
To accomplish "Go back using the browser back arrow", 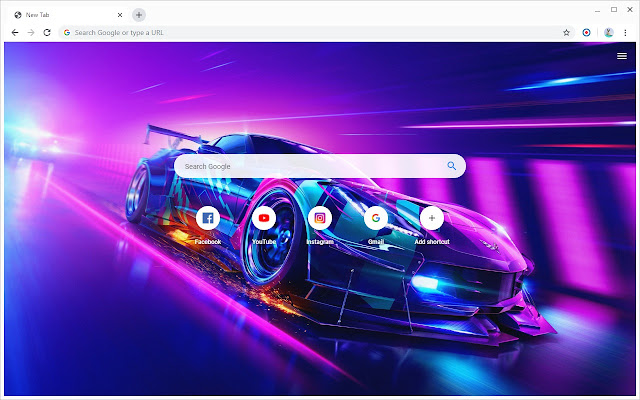I will (x=15, y=32).
